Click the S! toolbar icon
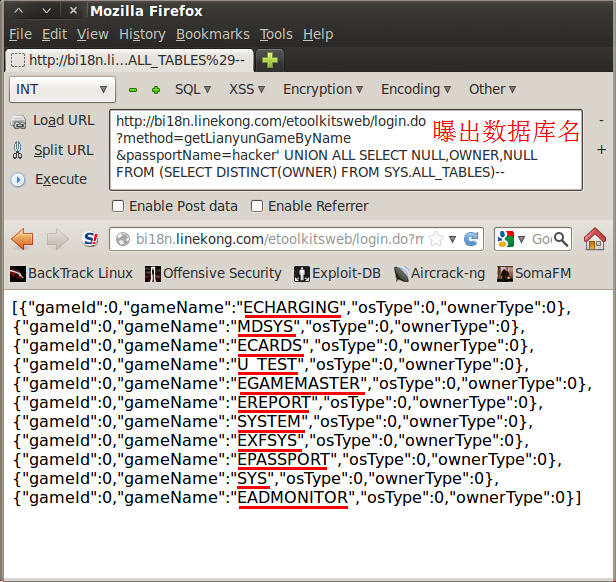This screenshot has height=582, width=616. click(91, 239)
